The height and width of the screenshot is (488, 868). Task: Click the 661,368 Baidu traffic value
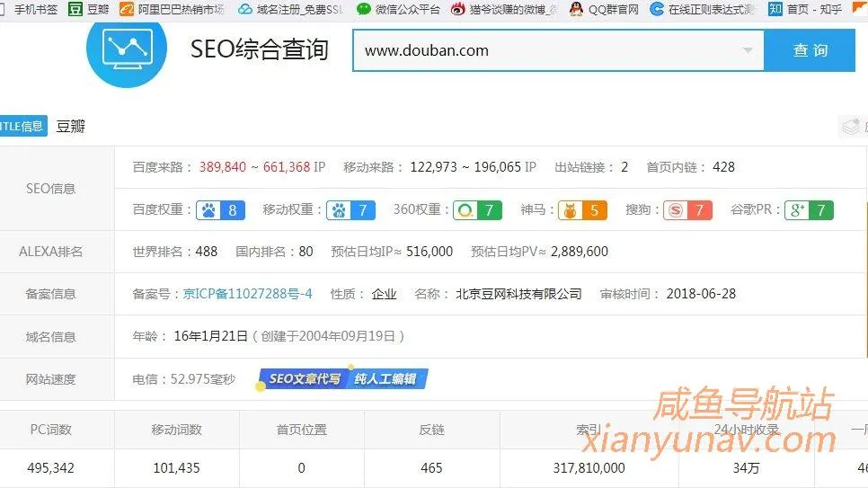pyautogui.click(x=287, y=167)
